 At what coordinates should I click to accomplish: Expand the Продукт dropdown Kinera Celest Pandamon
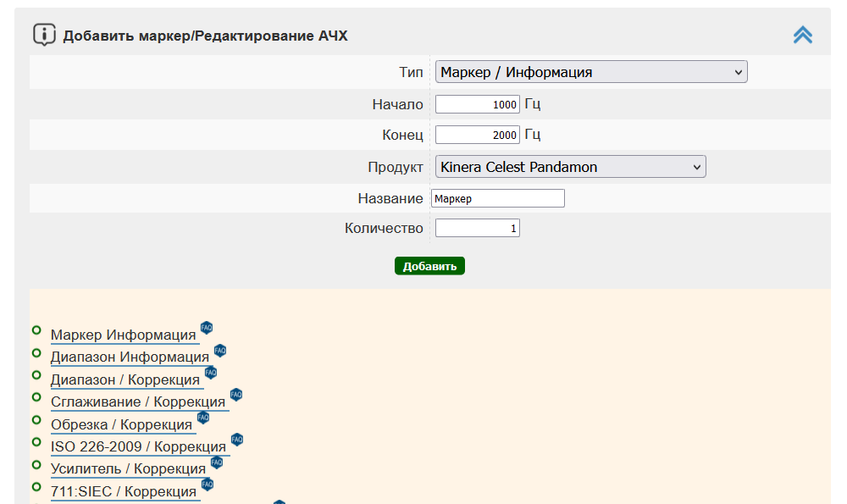pos(570,168)
